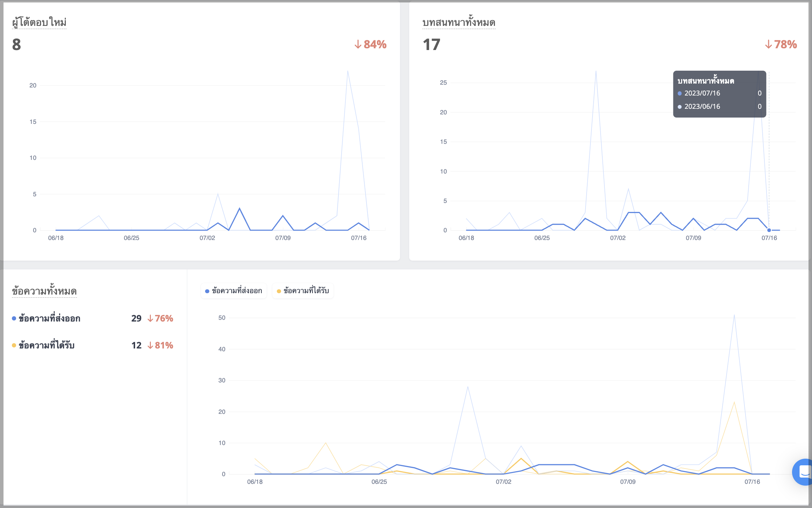Click the 07/09 axis label in messages chart
812x508 pixels.
(628, 482)
